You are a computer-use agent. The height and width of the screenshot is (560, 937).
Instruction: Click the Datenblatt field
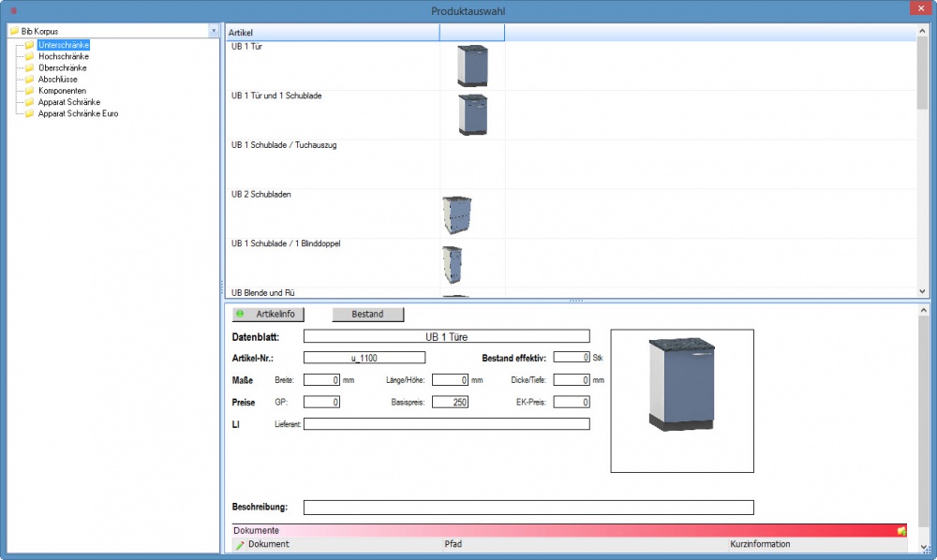click(x=446, y=337)
